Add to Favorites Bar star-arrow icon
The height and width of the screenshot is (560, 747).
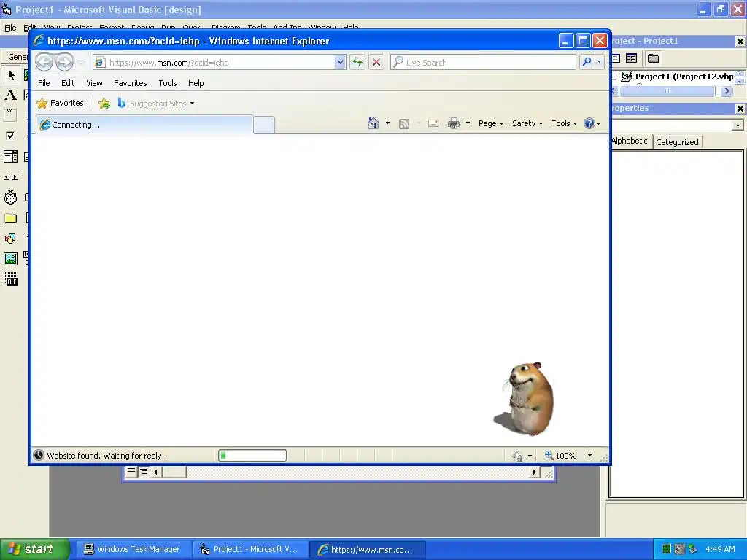pos(104,104)
